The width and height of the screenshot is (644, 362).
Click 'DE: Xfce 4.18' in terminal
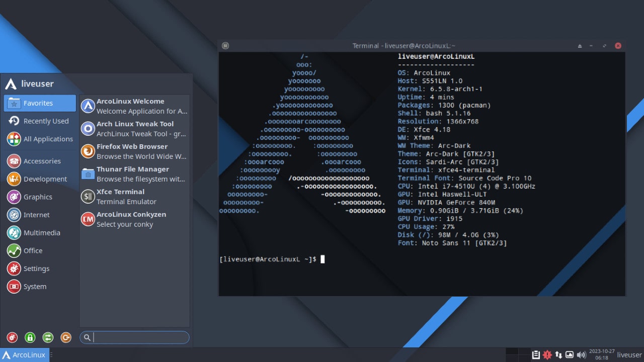coord(424,129)
